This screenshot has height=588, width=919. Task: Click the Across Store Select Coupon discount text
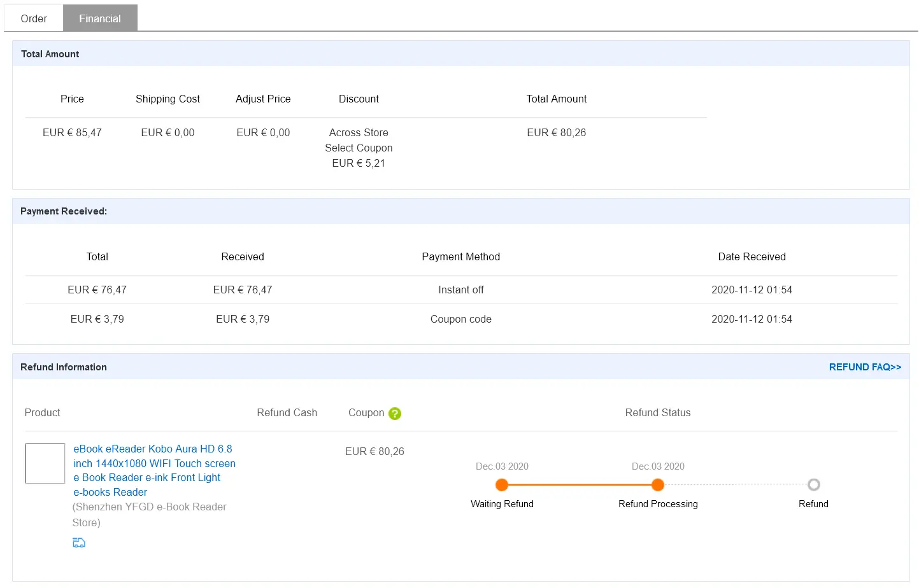click(359, 141)
